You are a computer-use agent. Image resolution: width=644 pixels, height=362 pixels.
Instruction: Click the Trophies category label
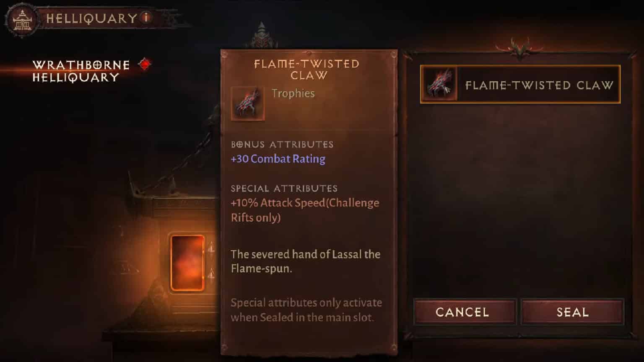[x=293, y=93]
